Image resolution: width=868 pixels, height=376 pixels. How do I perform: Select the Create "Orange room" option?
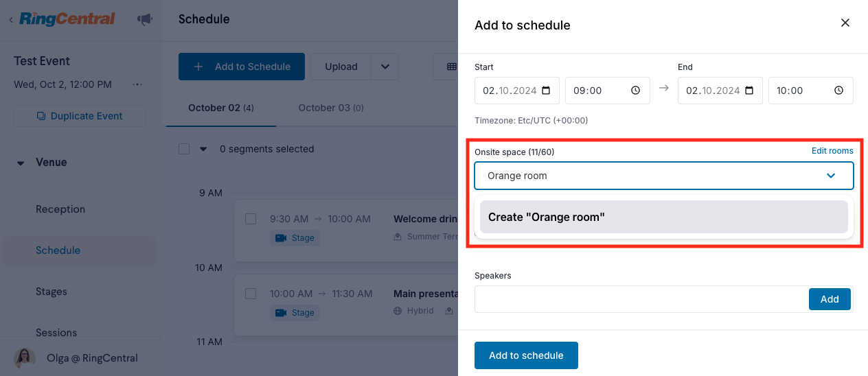coord(664,217)
